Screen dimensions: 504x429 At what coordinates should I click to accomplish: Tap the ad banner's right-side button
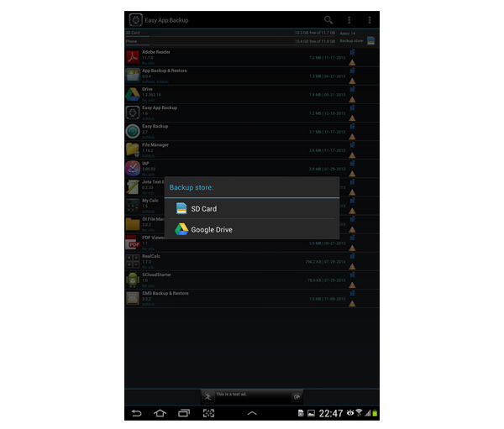(297, 397)
